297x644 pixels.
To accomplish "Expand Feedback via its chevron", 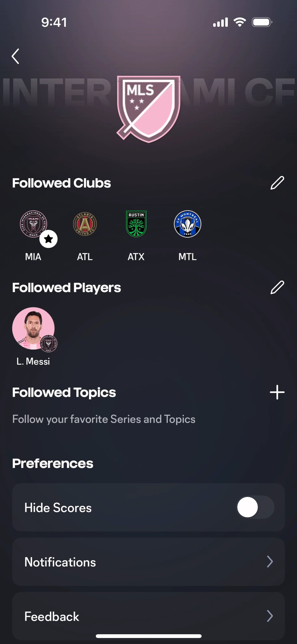I will 269,616.
